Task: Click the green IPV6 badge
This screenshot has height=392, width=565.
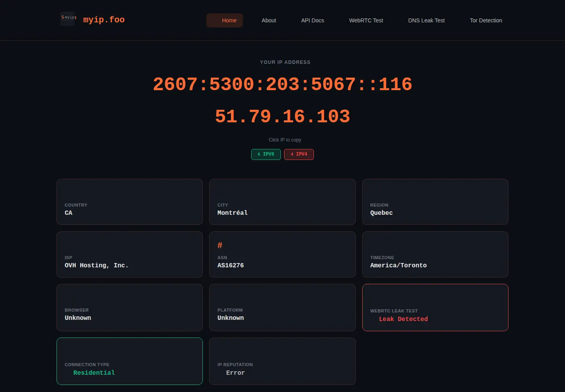Action: click(266, 154)
